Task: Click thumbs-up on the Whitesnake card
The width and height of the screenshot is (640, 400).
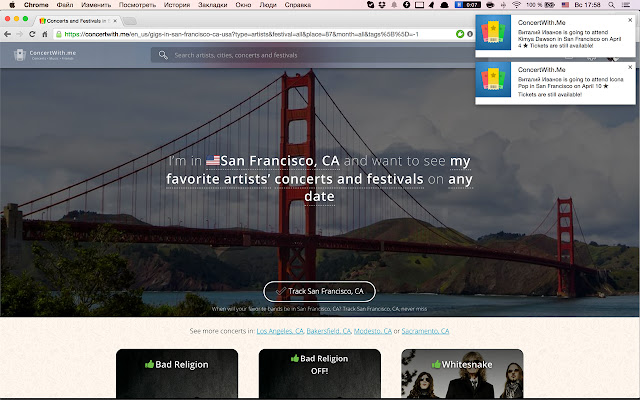Action: coord(436,364)
